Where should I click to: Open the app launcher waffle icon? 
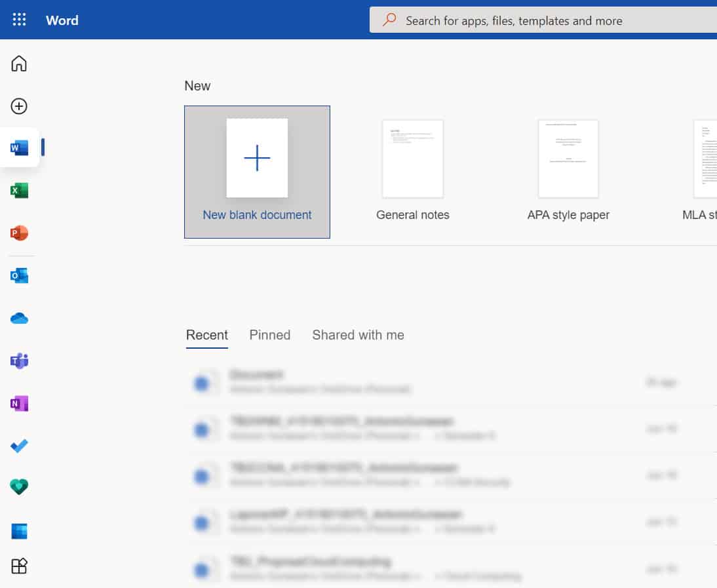pos(19,20)
